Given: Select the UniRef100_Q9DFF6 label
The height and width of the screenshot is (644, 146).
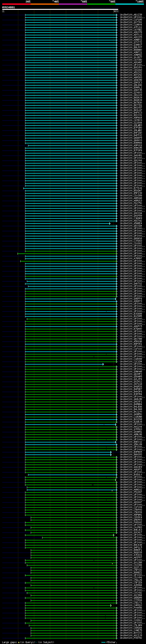Looking at the screenshot, I should 131,299.
